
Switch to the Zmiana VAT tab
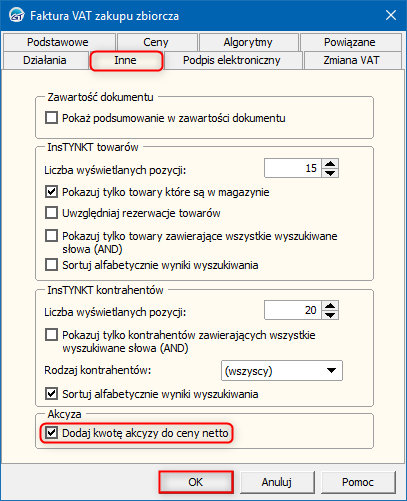tap(352, 60)
